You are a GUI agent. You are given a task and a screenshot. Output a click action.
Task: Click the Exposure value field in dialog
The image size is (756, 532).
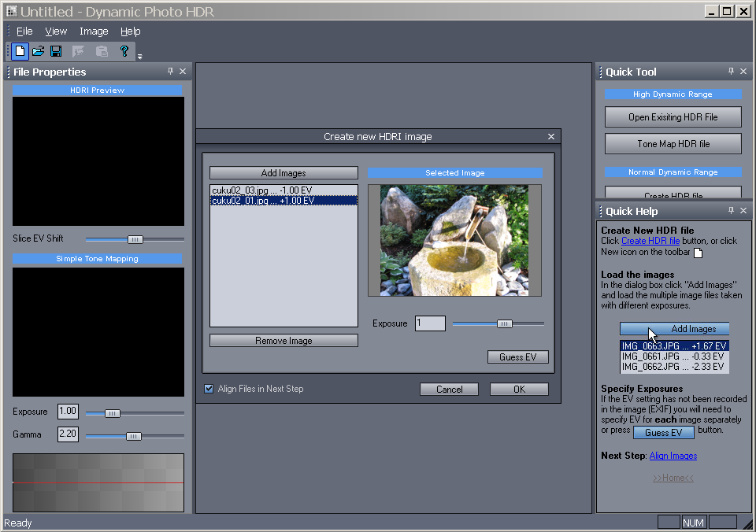[430, 323]
